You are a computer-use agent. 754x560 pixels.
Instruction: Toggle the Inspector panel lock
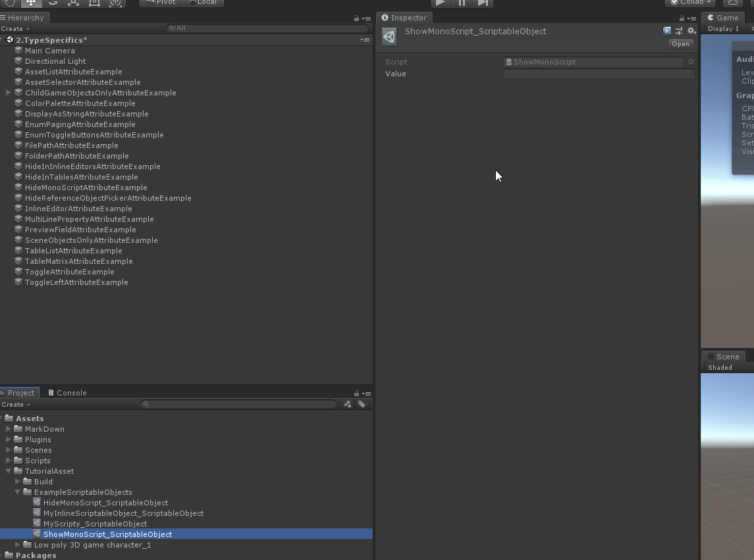coord(682,18)
